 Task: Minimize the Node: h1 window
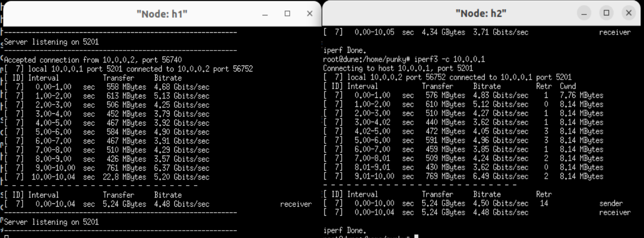[x=265, y=14]
